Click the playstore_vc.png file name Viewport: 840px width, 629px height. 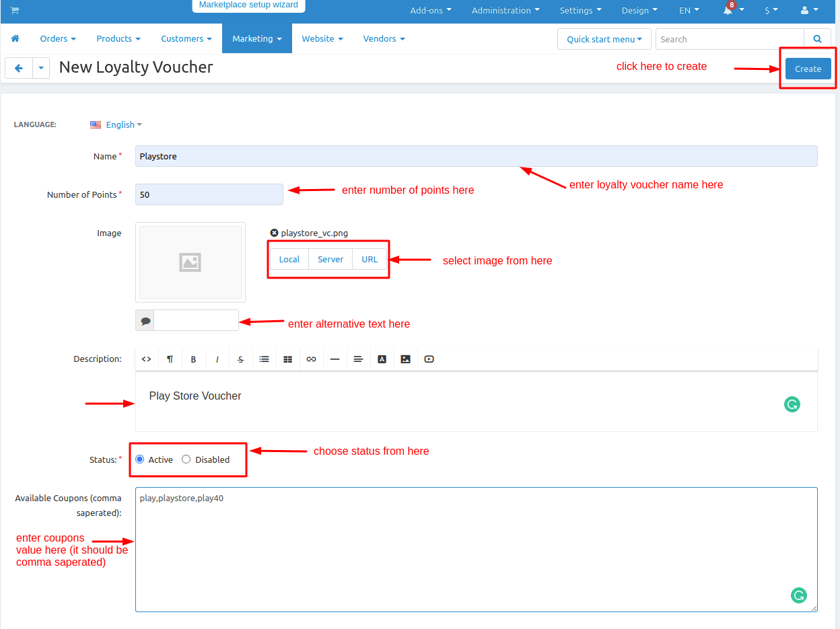pos(314,233)
